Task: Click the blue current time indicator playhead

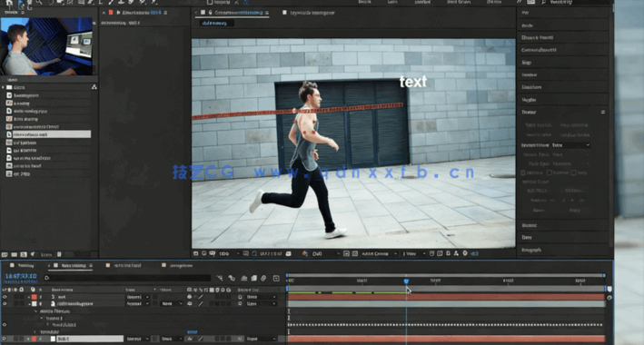Action: [x=406, y=281]
